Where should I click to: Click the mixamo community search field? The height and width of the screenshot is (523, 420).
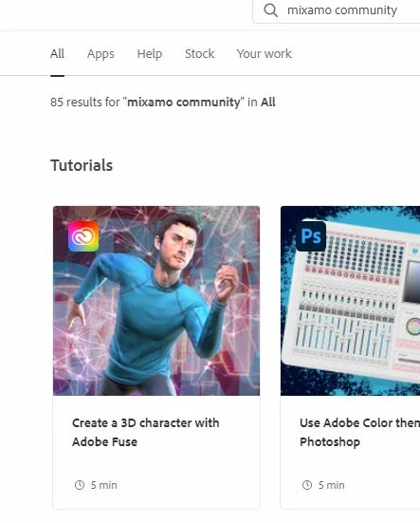click(x=337, y=10)
